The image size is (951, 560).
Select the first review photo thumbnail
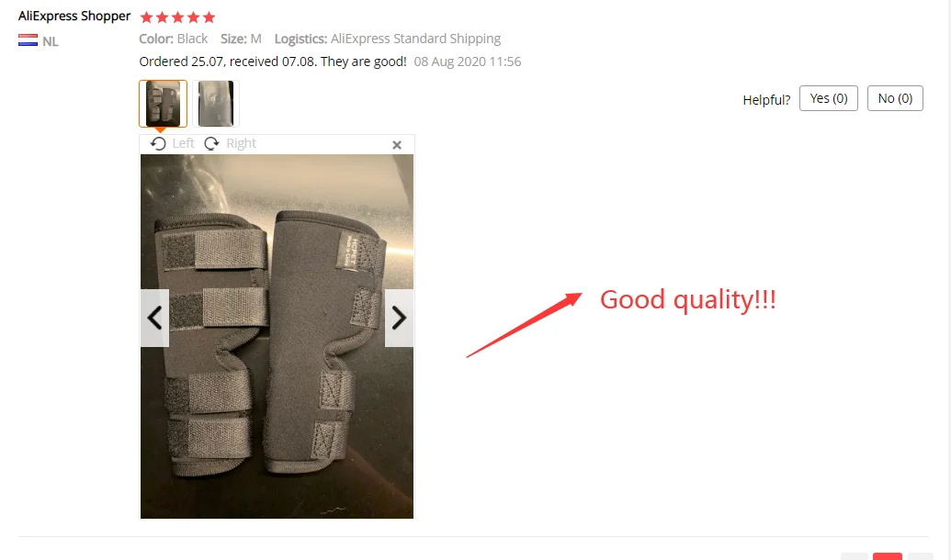tap(163, 104)
